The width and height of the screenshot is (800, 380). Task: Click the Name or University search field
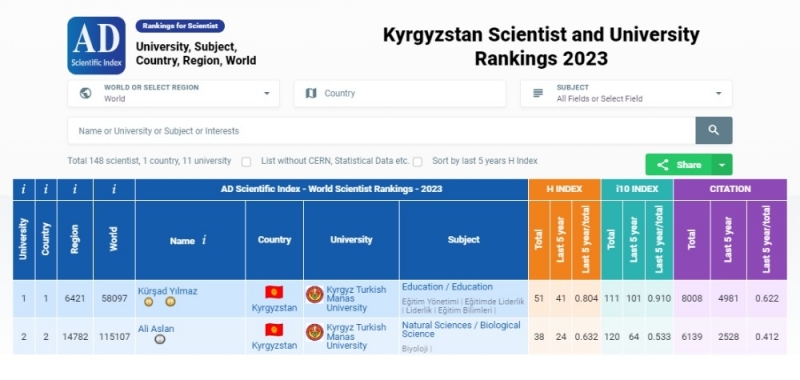coord(381,131)
